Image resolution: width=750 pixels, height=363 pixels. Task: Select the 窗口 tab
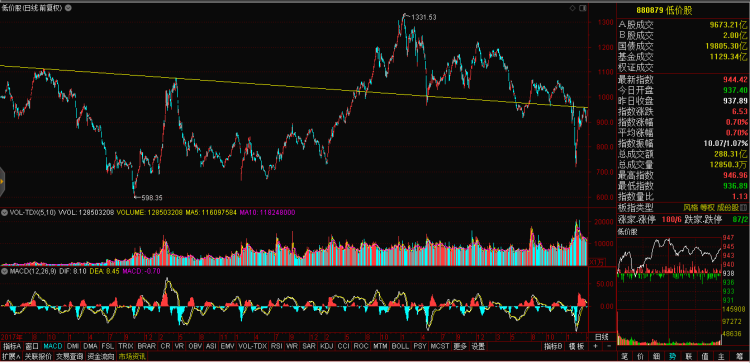point(32,346)
